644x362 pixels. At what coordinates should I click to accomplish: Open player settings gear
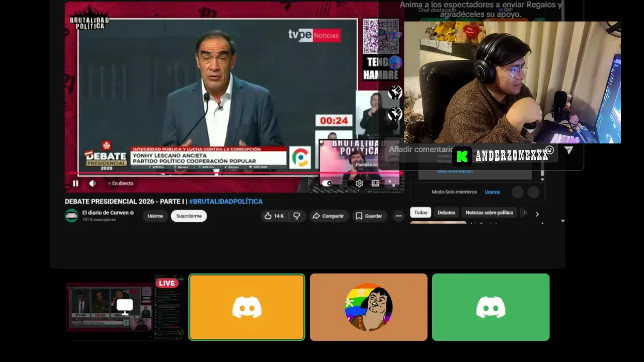tap(359, 184)
